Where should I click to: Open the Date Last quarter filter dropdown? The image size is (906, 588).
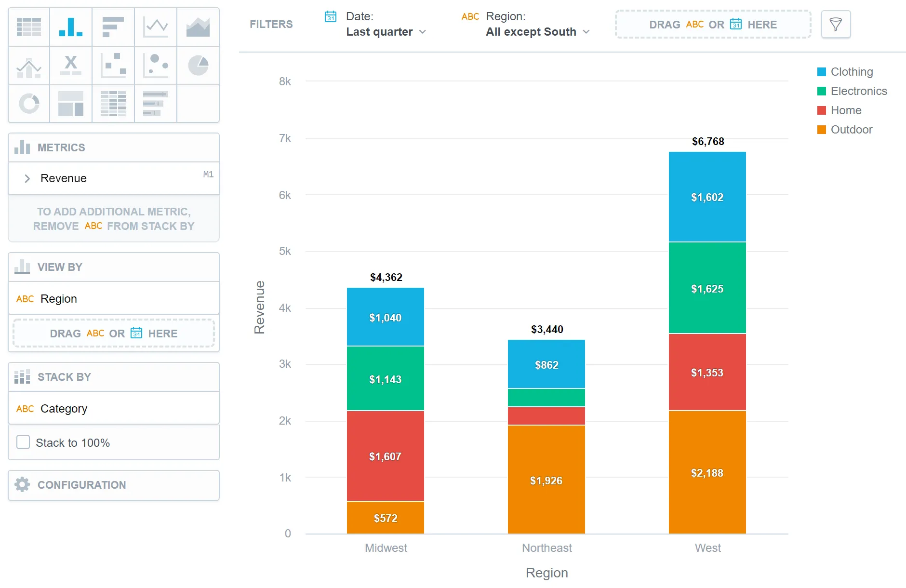[386, 32]
